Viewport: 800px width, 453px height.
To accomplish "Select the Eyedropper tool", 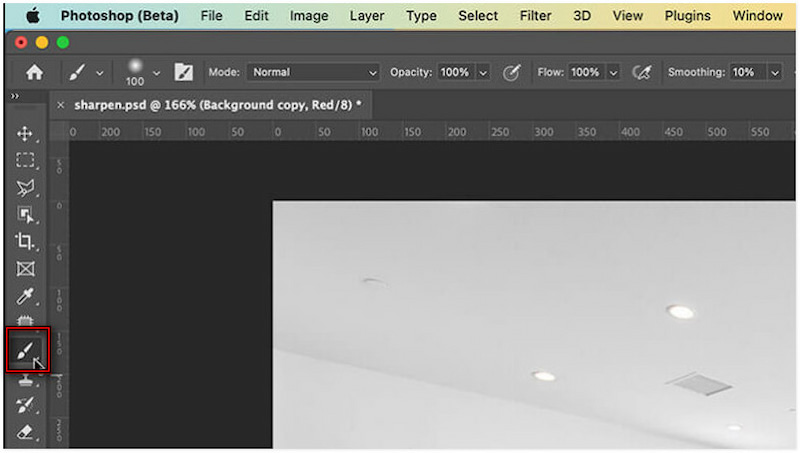I will coord(25,297).
